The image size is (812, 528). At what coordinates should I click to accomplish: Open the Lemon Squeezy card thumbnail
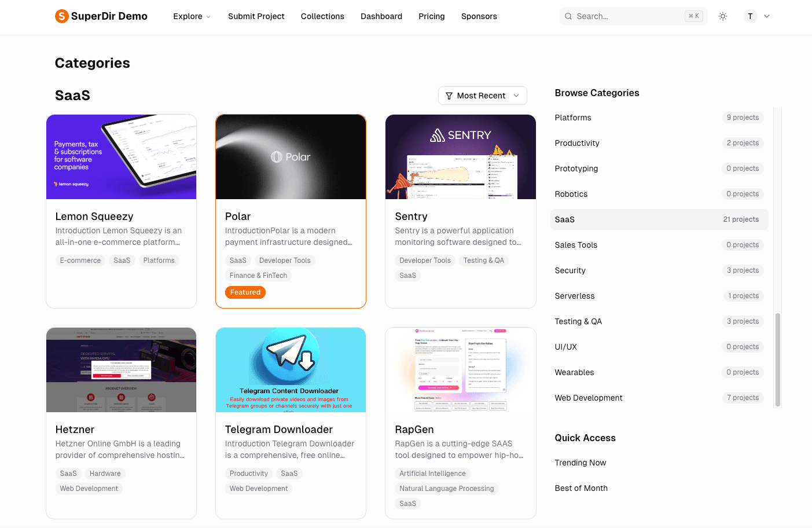click(x=122, y=157)
